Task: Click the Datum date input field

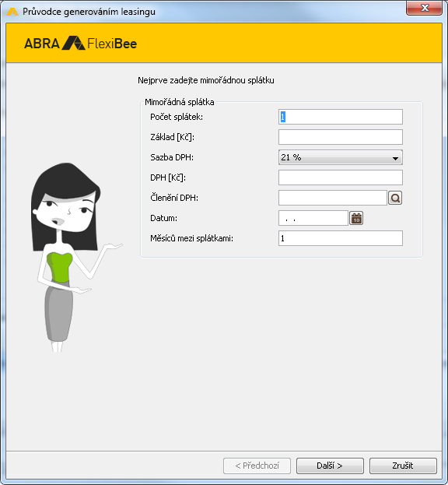Action: point(313,218)
